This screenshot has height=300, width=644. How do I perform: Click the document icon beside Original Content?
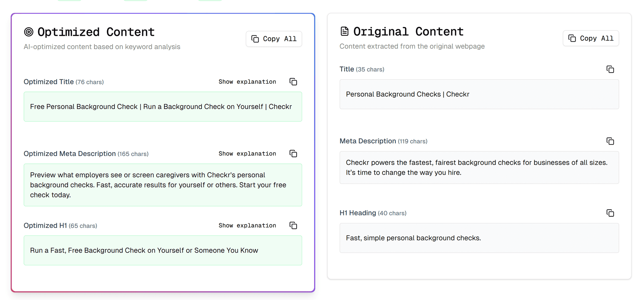pos(345,31)
